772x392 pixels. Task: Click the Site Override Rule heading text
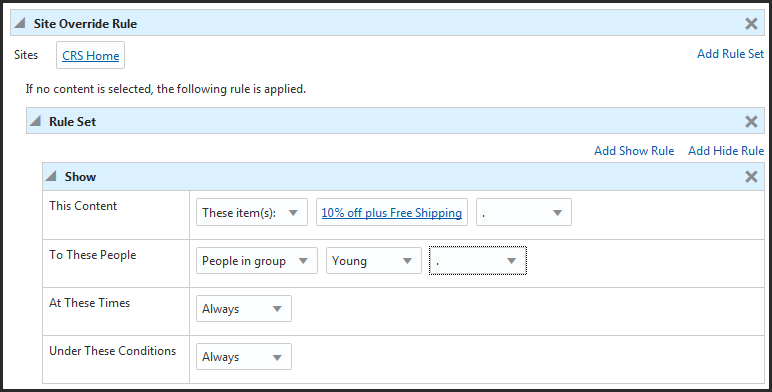(85, 24)
